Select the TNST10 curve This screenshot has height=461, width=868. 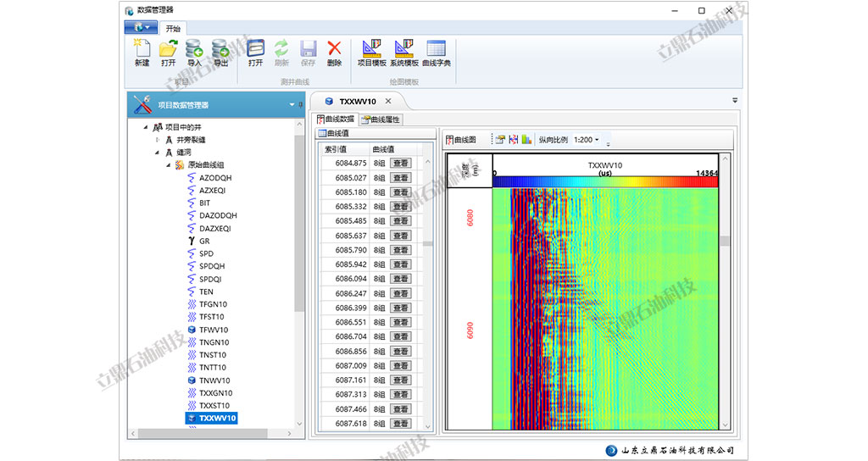tap(213, 355)
